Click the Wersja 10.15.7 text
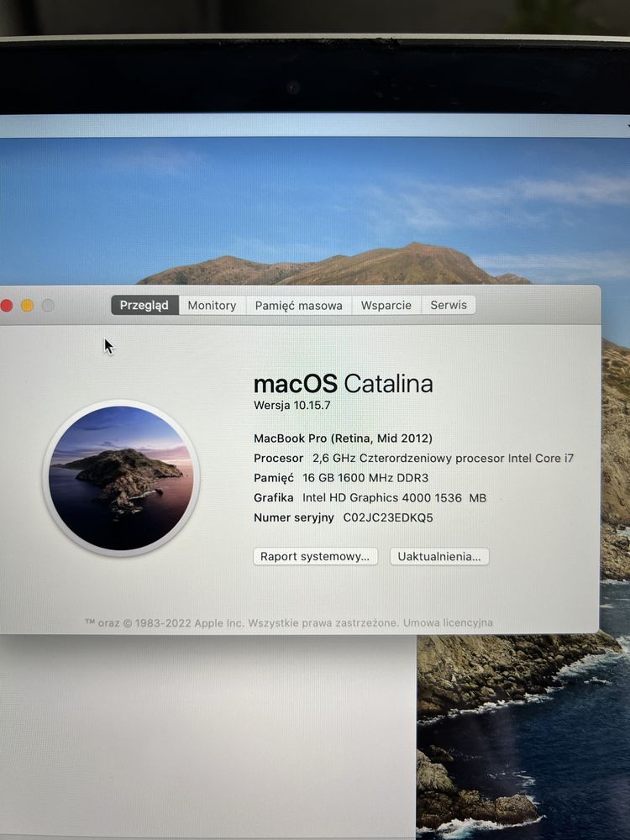Screen dimensions: 630x840 click(292, 406)
